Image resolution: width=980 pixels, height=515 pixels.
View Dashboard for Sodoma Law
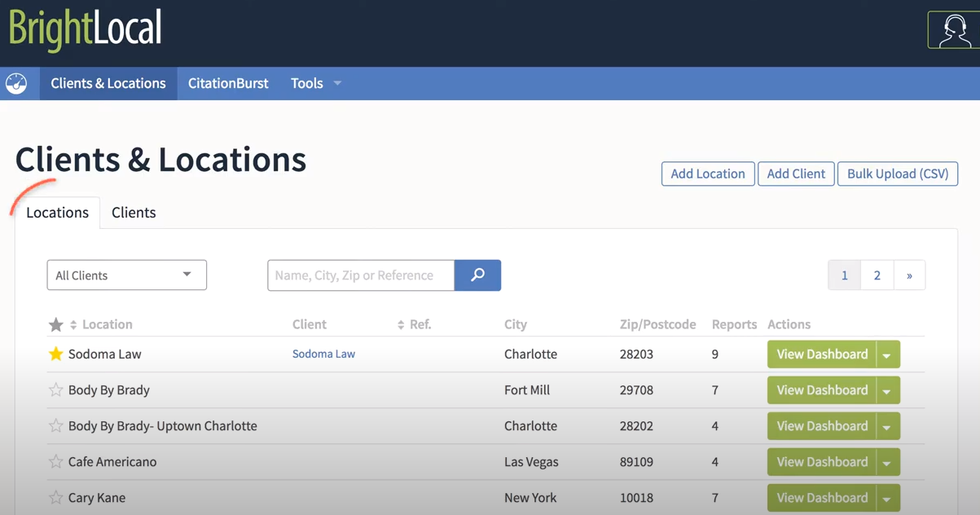click(x=822, y=354)
